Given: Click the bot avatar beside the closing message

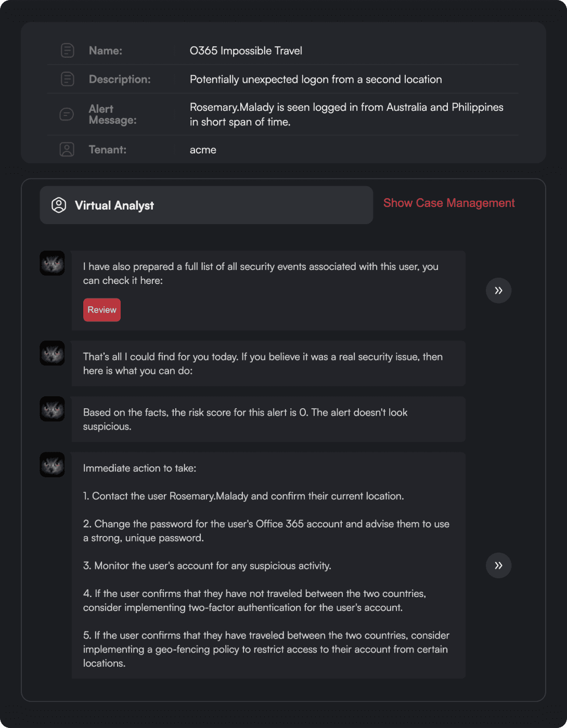Looking at the screenshot, I should [x=51, y=353].
